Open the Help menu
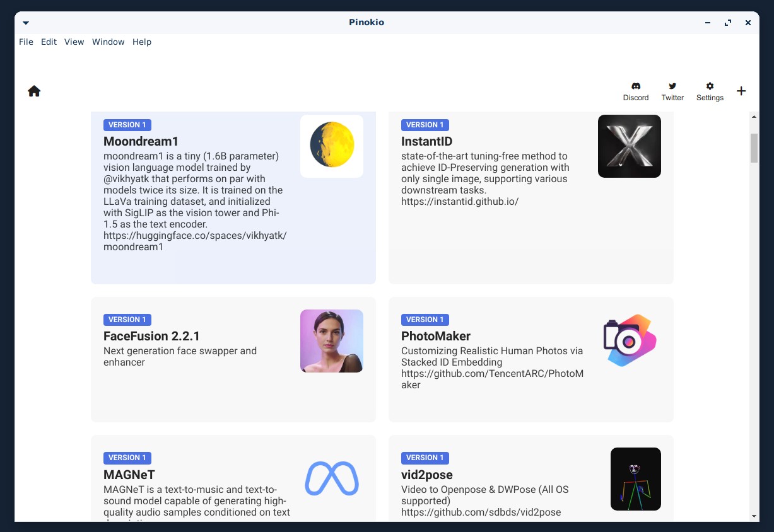The height and width of the screenshot is (532, 774). point(142,42)
